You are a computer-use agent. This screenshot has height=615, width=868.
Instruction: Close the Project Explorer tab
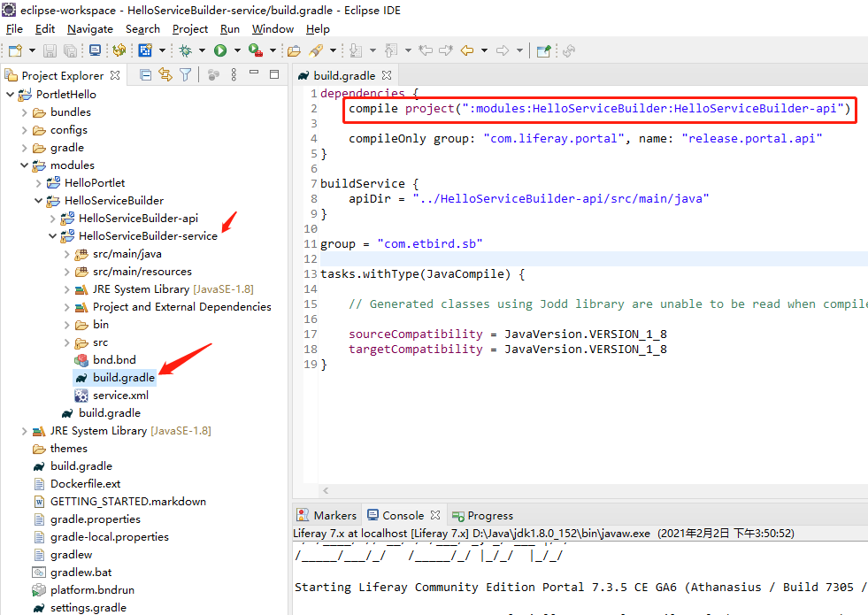click(115, 74)
